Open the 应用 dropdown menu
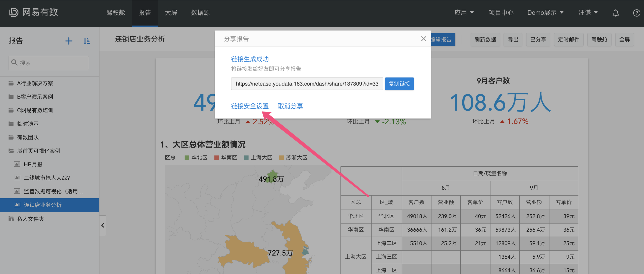 tap(464, 13)
